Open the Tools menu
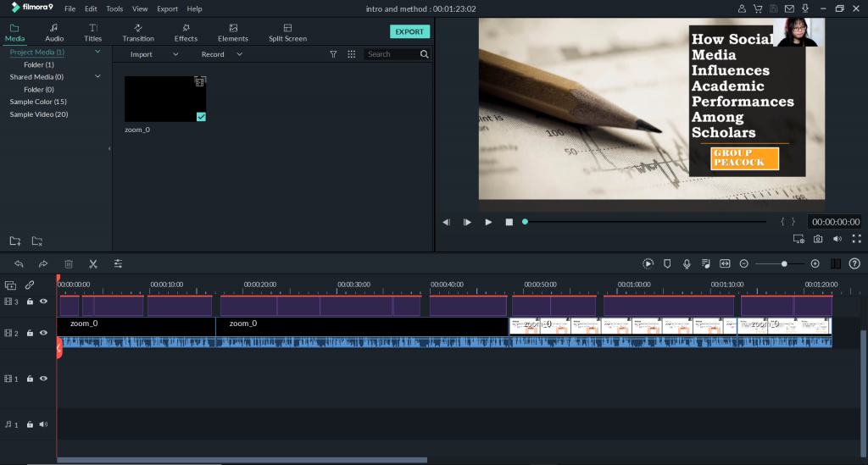 [x=114, y=8]
